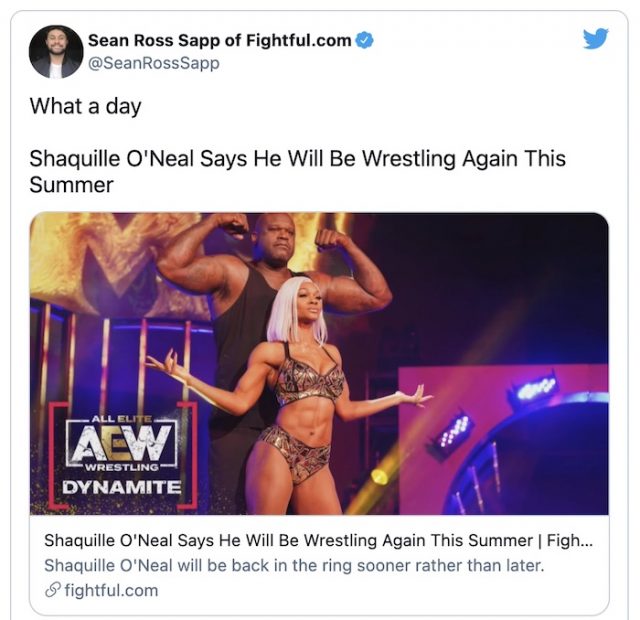Image resolution: width=640 pixels, height=620 pixels.
Task: Click the 'What a day' tweet text
Action: coord(85,106)
